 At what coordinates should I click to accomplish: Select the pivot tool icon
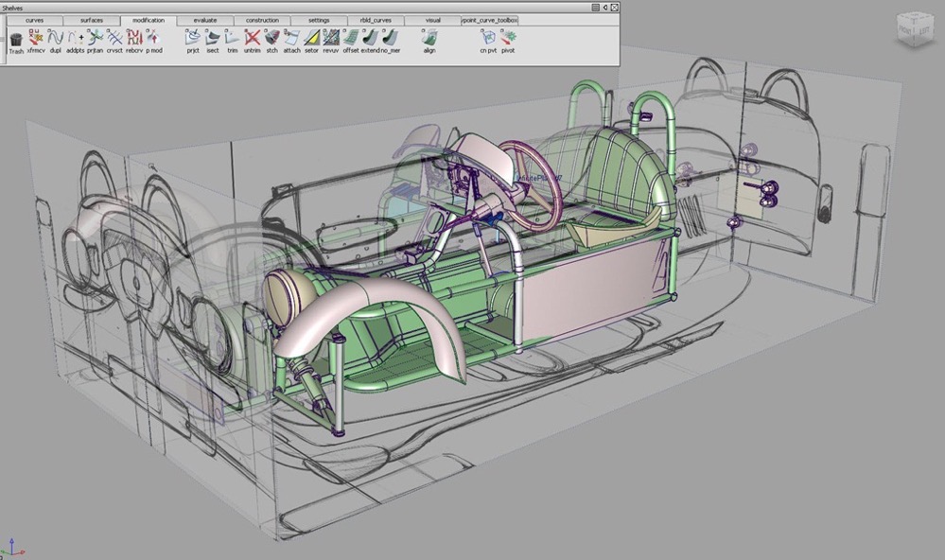click(508, 38)
